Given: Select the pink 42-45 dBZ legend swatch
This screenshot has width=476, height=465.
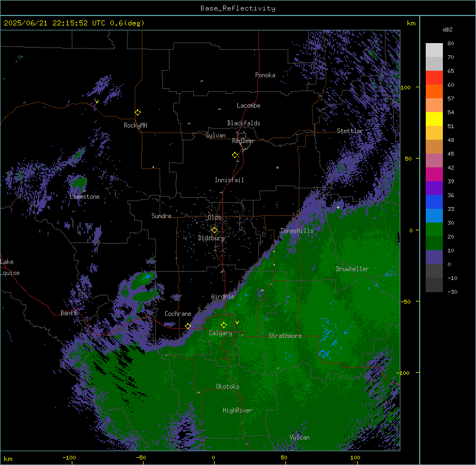Looking at the screenshot, I should coord(434,161).
